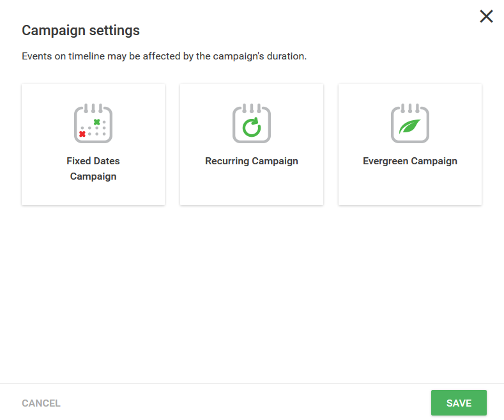504x420 pixels.
Task: Save the campaign settings
Action: pyautogui.click(x=459, y=403)
